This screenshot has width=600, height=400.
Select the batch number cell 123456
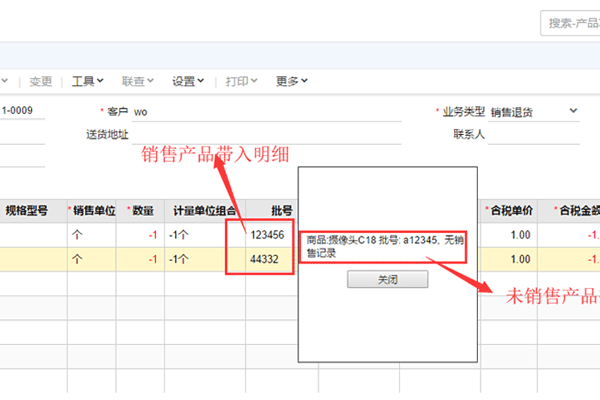(x=271, y=234)
